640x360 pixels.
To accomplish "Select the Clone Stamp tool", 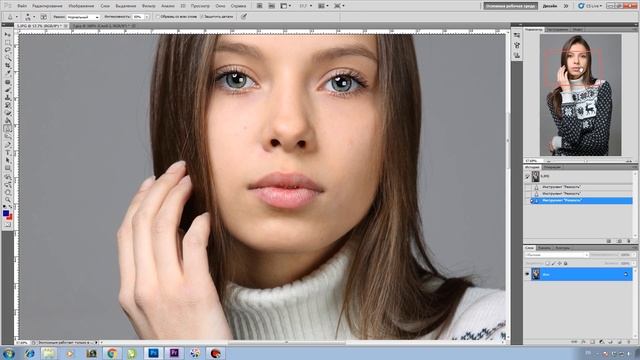I will click(x=7, y=98).
